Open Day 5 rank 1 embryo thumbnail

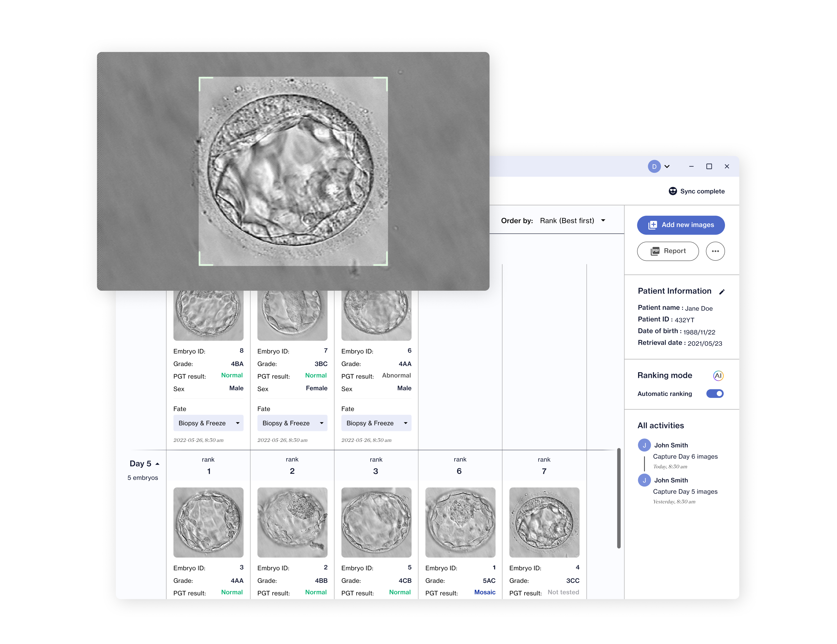pos(208,522)
